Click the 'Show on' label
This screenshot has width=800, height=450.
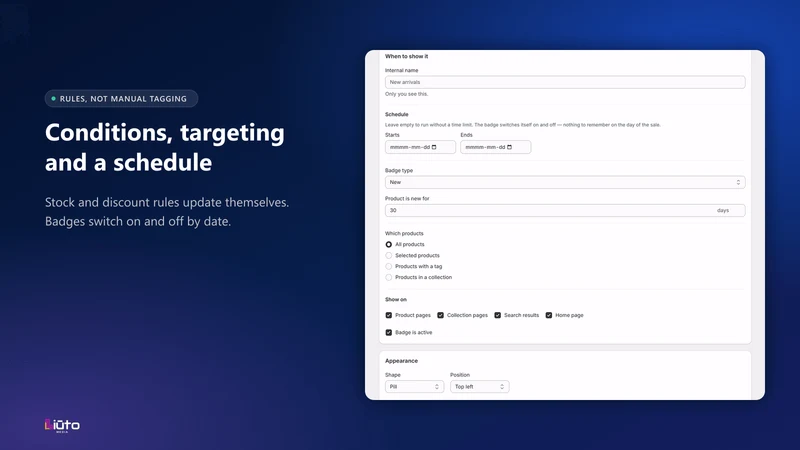click(395, 299)
